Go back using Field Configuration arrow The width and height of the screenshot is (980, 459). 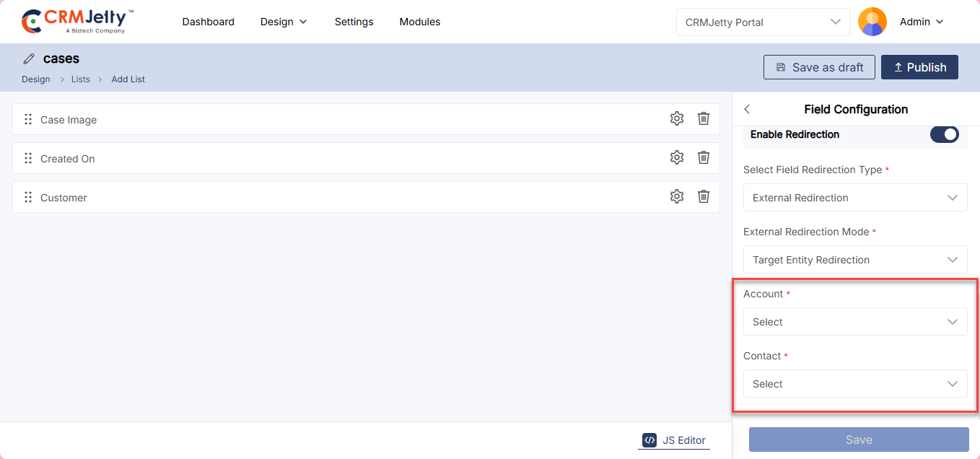tap(747, 110)
